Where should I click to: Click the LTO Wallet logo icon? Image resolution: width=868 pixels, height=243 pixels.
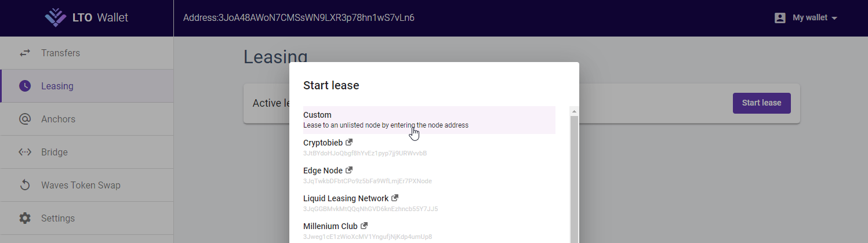[56, 17]
